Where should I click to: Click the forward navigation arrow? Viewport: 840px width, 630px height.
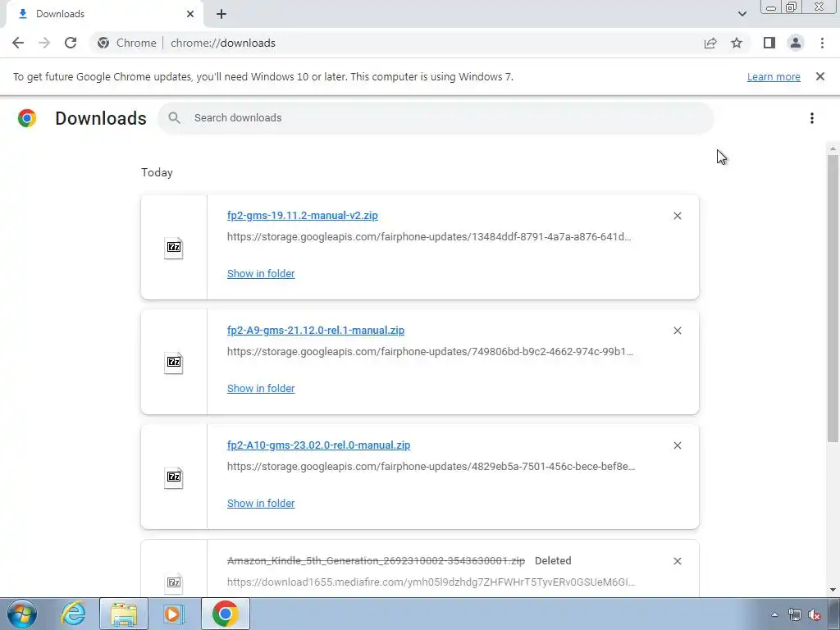(44, 43)
